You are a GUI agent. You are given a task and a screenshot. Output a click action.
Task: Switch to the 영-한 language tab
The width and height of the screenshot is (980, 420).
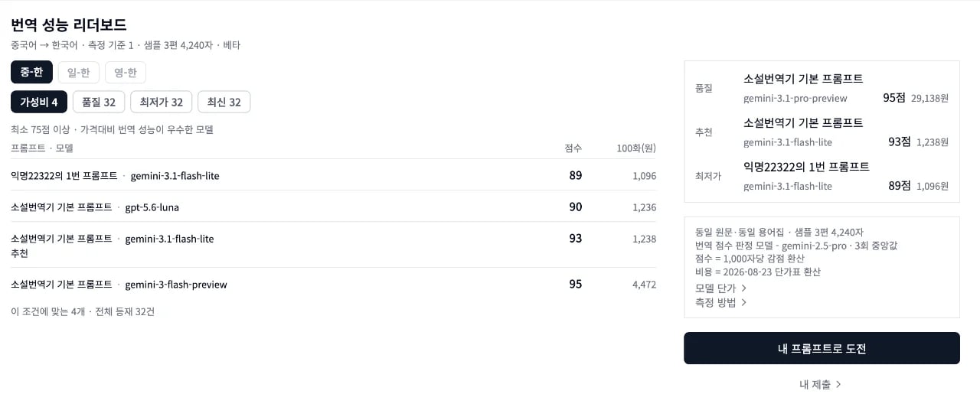(x=126, y=72)
